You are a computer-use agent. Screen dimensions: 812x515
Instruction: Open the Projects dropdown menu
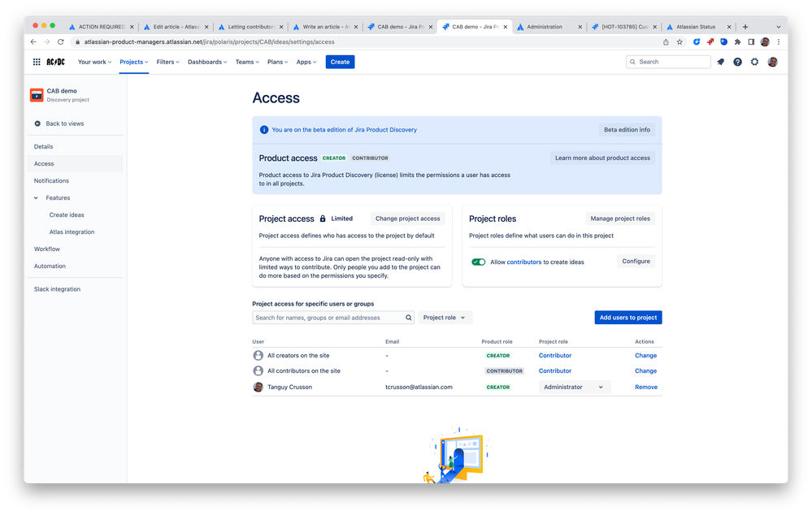pyautogui.click(x=134, y=62)
